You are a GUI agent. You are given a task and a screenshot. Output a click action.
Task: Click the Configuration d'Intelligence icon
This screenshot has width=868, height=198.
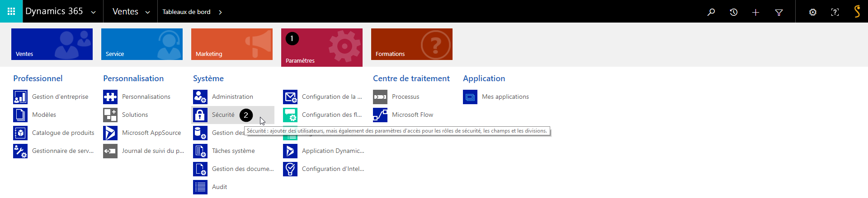click(x=290, y=169)
